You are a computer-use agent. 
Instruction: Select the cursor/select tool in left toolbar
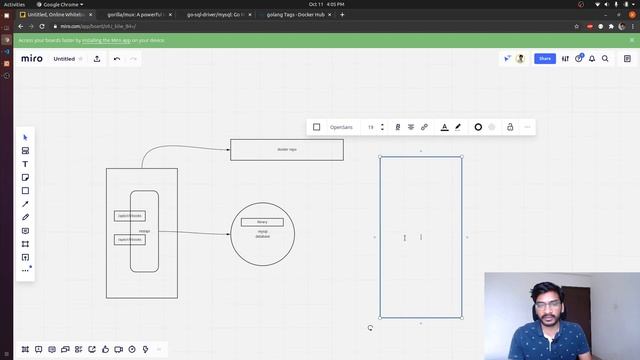tap(25, 138)
